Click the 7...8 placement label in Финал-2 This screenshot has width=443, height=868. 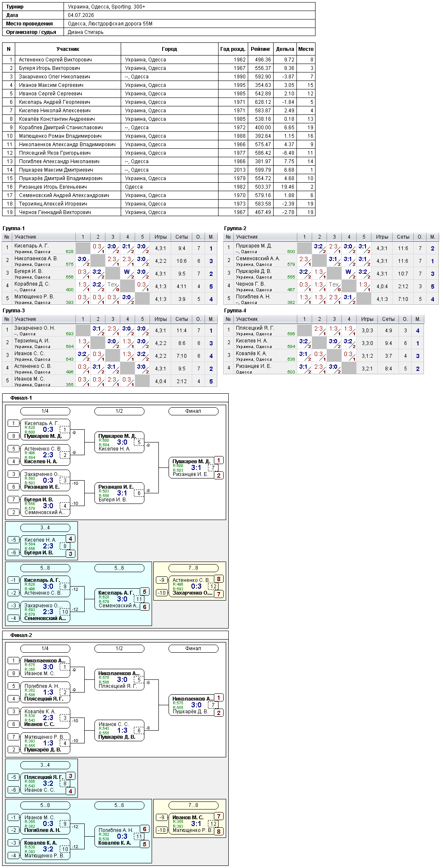(193, 805)
